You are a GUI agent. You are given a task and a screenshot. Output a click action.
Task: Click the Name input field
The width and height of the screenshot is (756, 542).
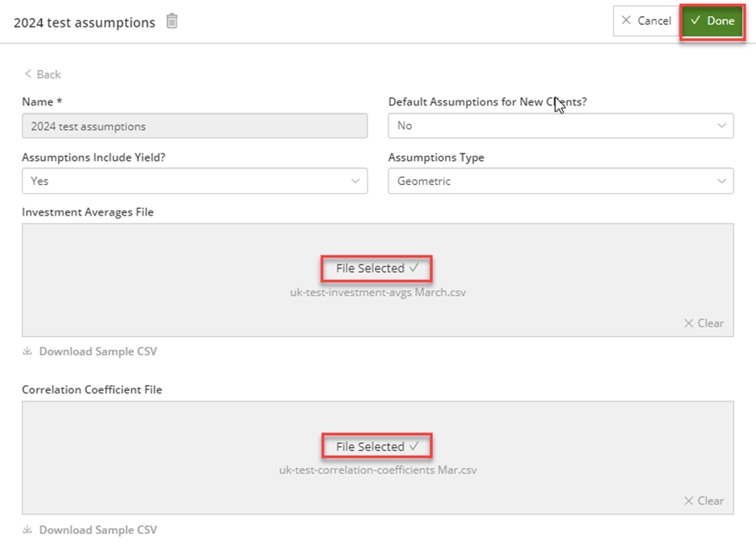tap(195, 126)
